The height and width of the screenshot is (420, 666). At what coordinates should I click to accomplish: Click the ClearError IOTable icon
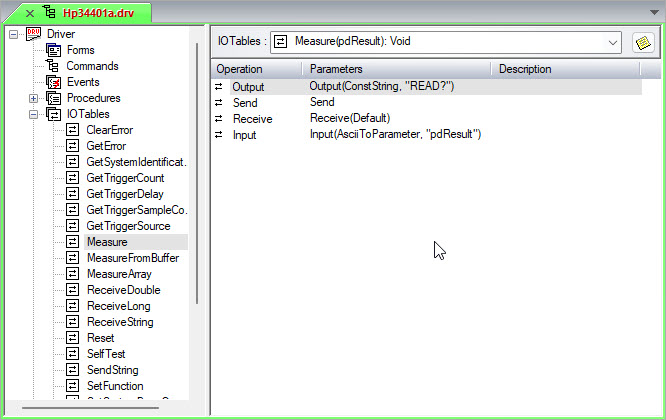point(73,130)
